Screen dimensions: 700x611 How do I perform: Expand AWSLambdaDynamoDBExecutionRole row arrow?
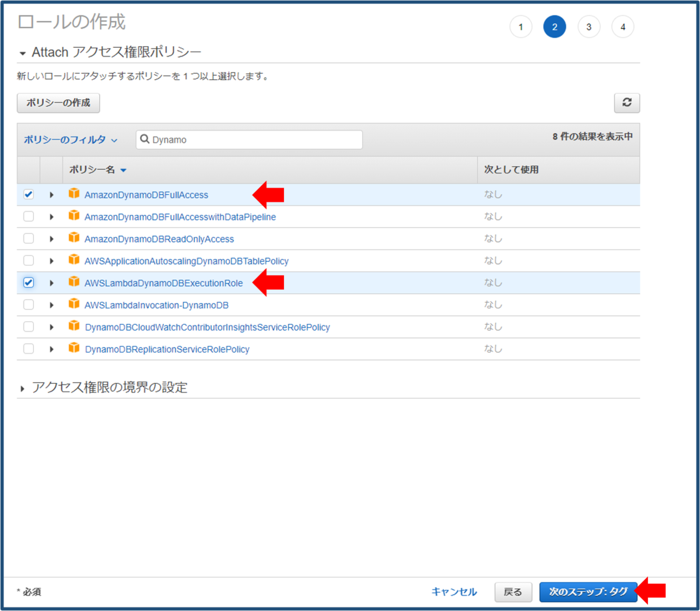click(51, 283)
